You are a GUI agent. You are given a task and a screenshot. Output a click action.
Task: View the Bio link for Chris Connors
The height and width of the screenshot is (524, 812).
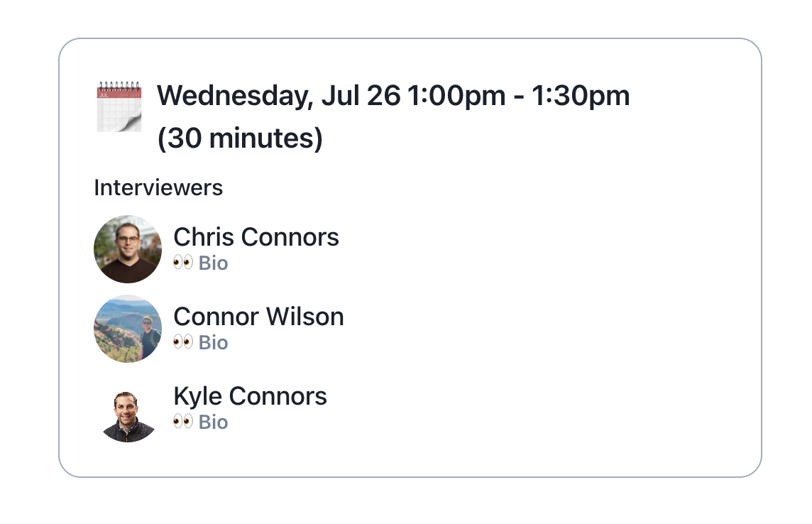(213, 263)
